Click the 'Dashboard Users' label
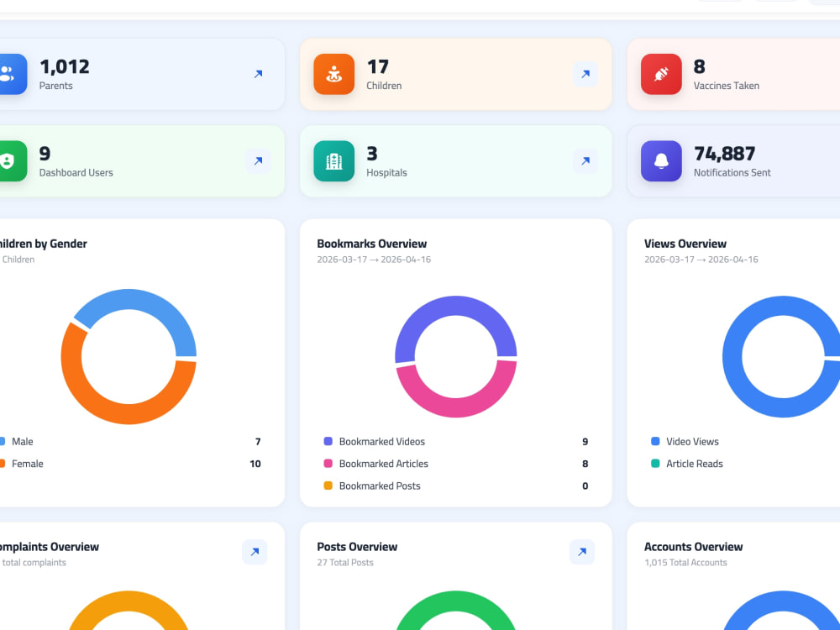Image resolution: width=840 pixels, height=630 pixels. [x=76, y=172]
